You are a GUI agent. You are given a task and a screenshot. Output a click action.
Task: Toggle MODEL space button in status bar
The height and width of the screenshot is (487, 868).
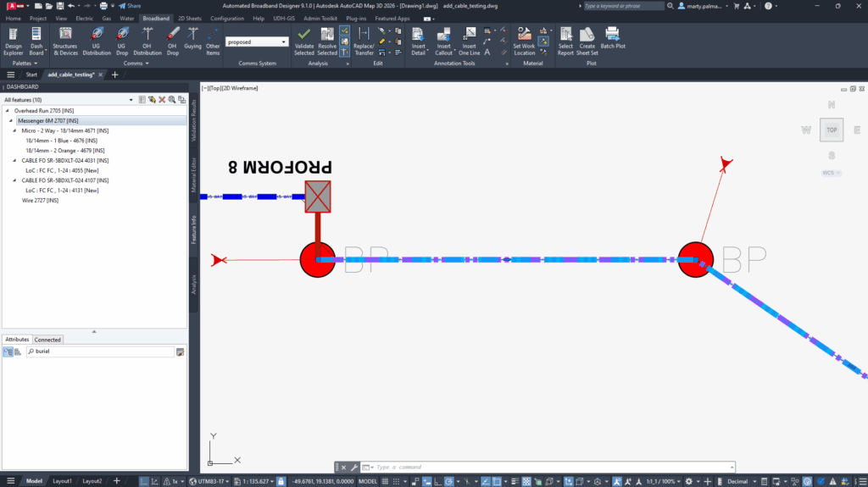(368, 481)
